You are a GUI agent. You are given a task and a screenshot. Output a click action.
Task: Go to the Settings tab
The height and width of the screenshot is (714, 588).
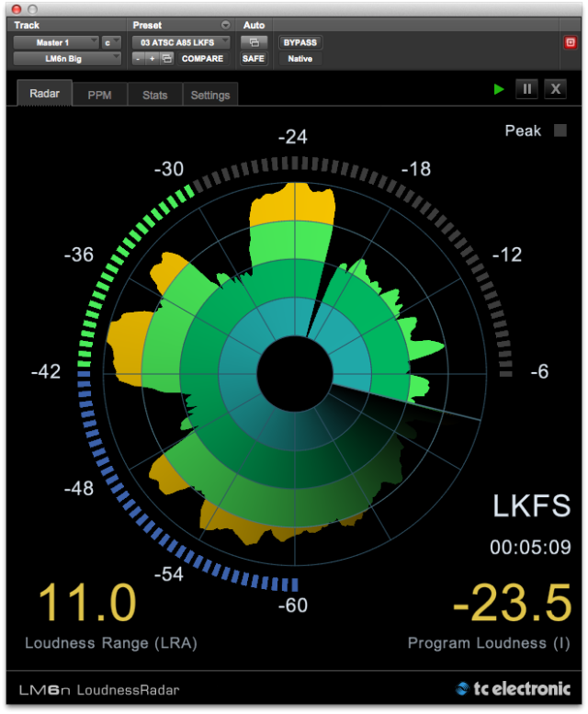210,95
